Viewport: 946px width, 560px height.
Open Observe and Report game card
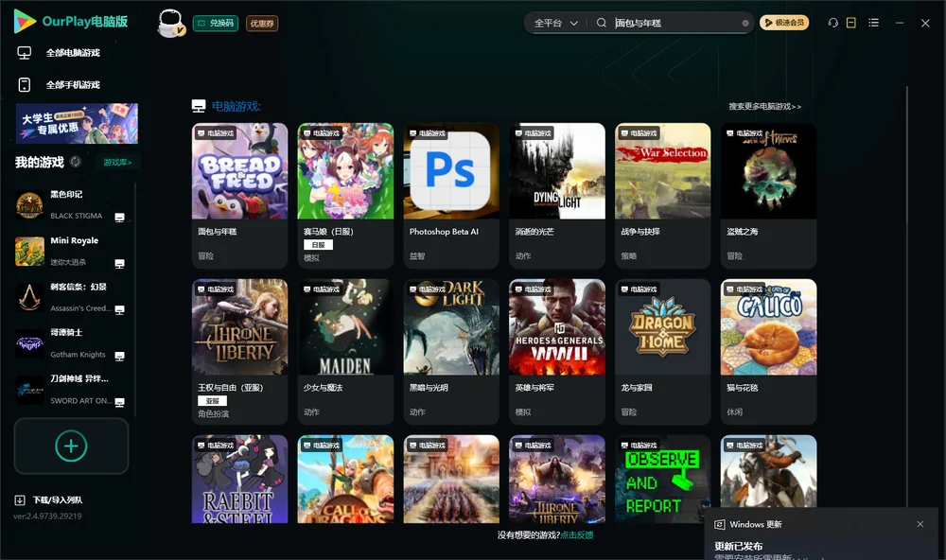[x=662, y=480]
